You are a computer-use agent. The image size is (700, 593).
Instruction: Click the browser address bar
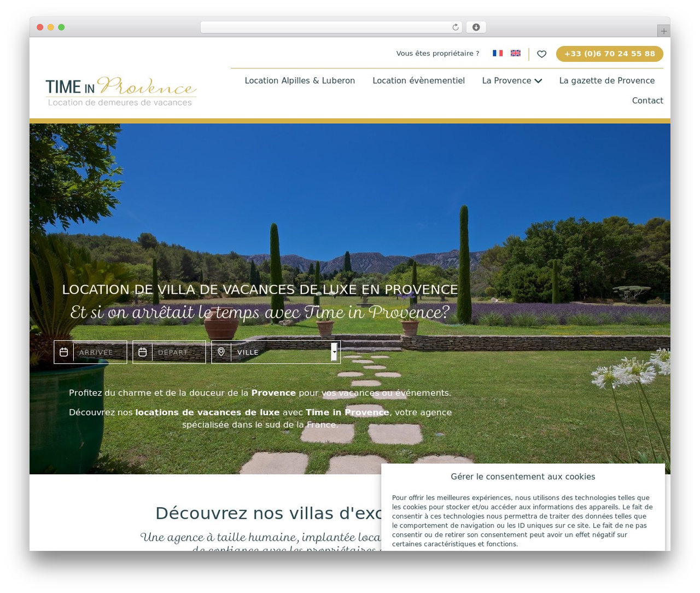(331, 27)
